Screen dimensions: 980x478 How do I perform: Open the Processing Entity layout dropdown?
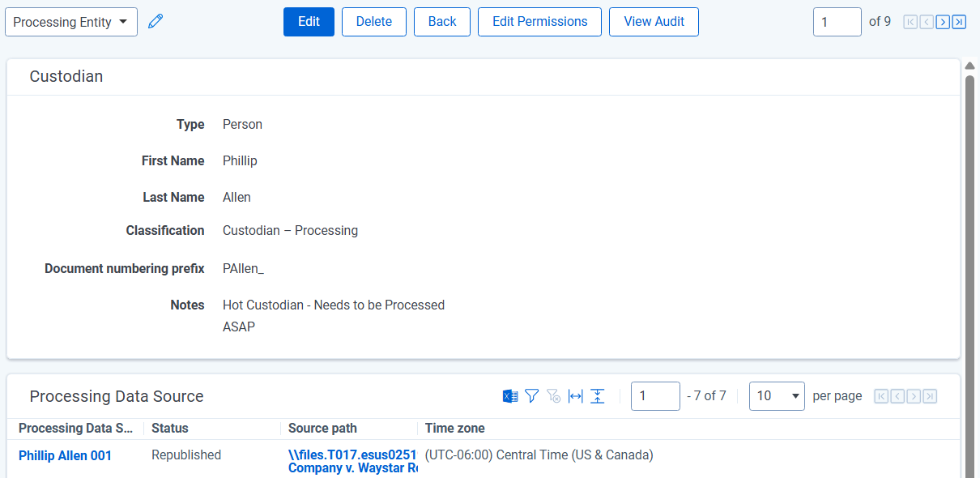point(71,22)
